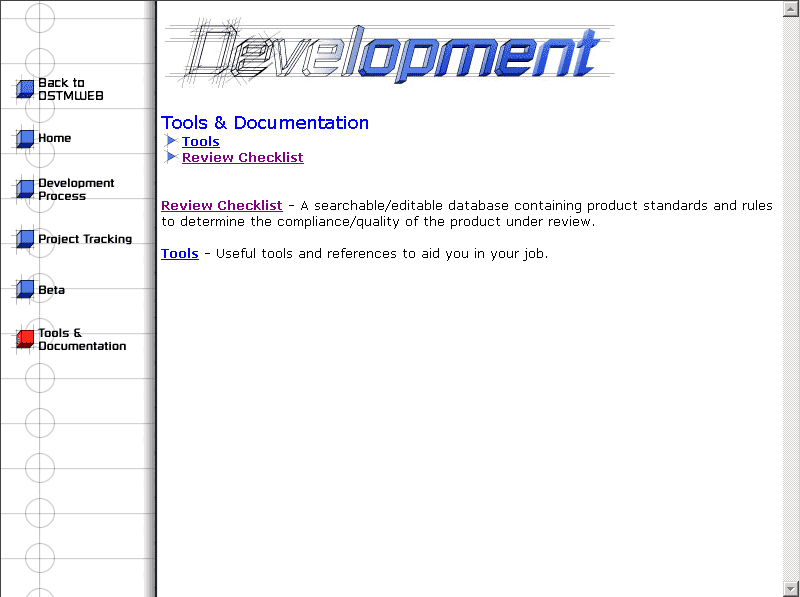This screenshot has width=800, height=597.
Task: Follow the Review Checklist link in the description paragraph
Action: tap(221, 206)
